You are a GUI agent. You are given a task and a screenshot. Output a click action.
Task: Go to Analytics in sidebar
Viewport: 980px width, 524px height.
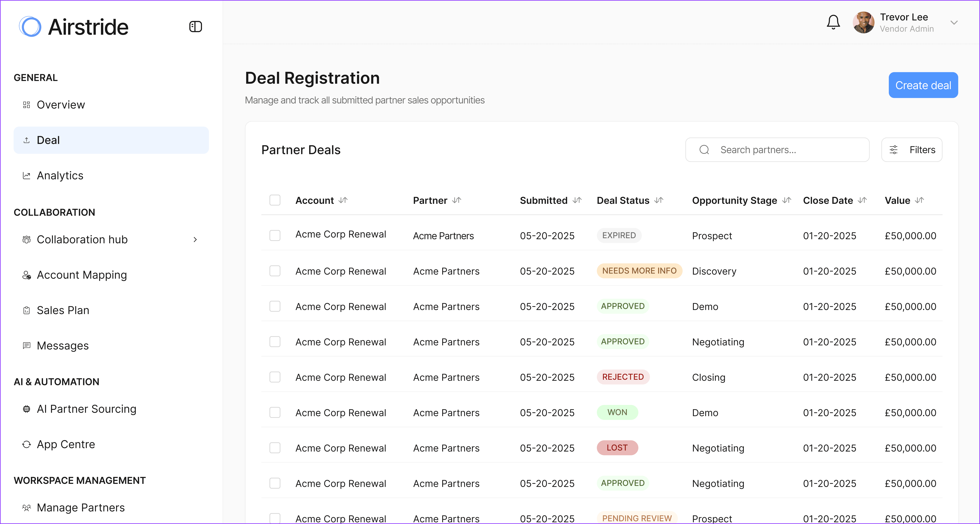coord(60,175)
